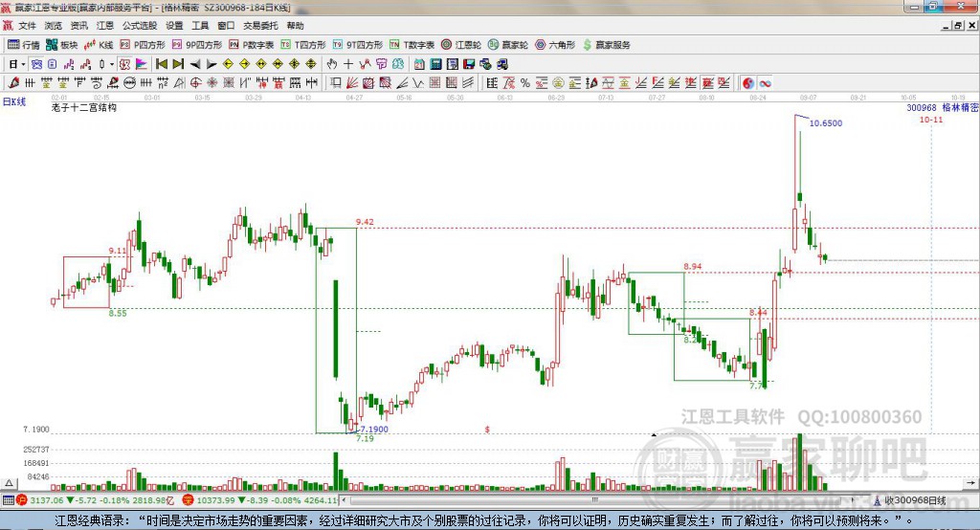
Task: Toggle the 权 adjustment icon
Action: (124, 64)
